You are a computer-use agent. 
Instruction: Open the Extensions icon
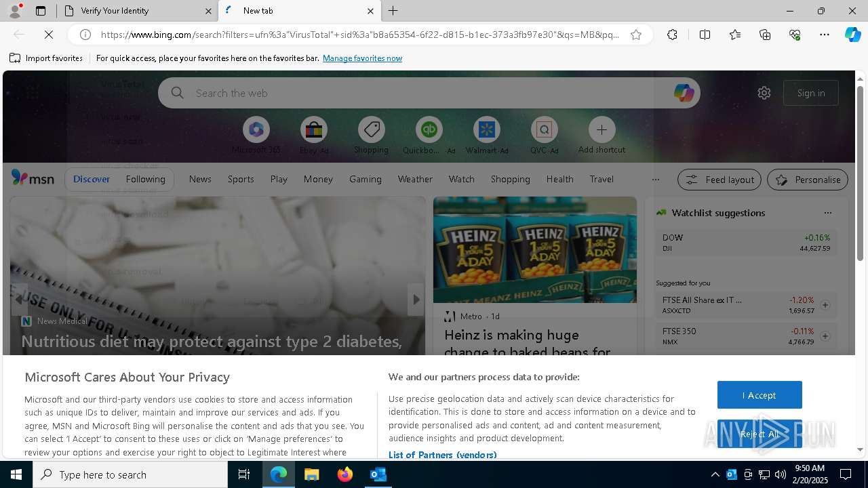(672, 35)
